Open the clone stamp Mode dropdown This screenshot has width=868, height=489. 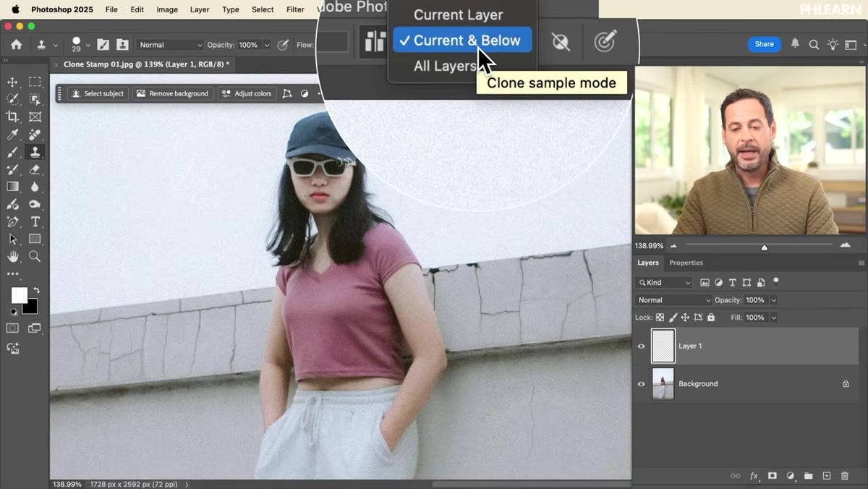click(171, 45)
